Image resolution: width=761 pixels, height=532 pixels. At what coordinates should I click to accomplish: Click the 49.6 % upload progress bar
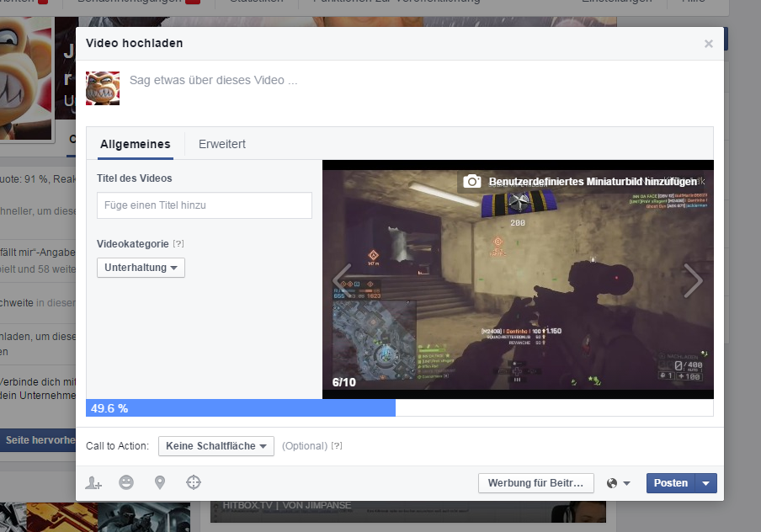pos(399,408)
